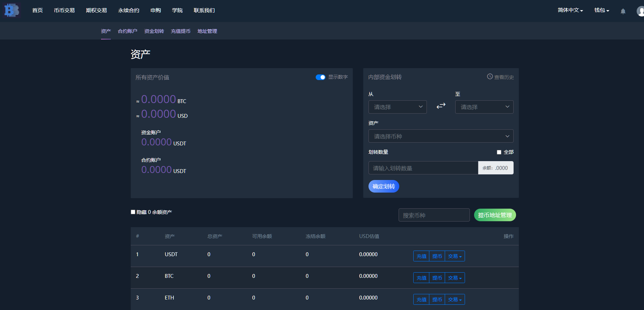Open the transfer from account dropdown
Screen dimensions: 644x310
coord(398,107)
